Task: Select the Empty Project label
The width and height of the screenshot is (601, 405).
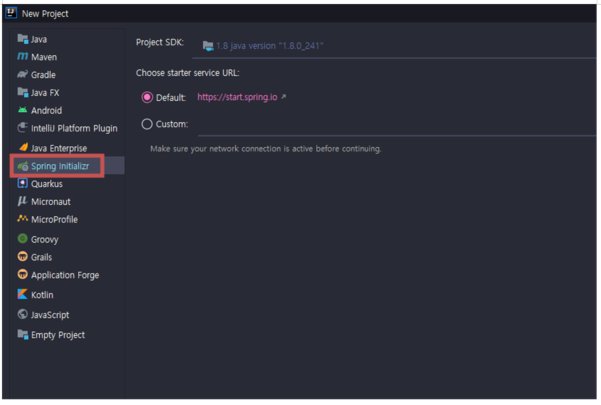Action: pos(58,335)
